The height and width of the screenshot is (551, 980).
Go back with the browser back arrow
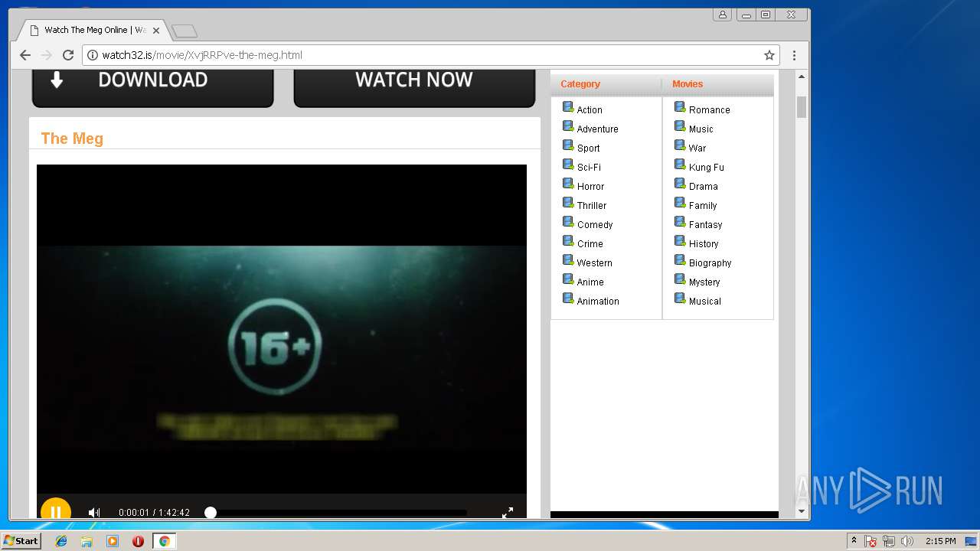[x=25, y=55]
